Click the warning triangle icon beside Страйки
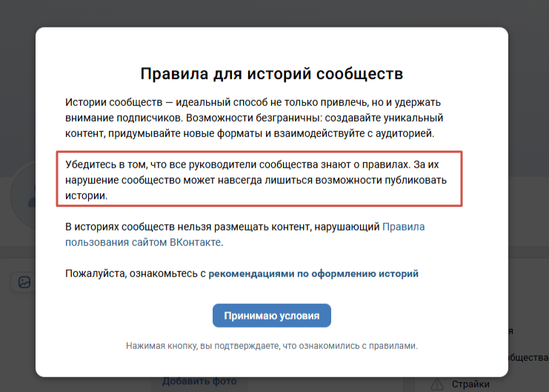 coord(437,384)
